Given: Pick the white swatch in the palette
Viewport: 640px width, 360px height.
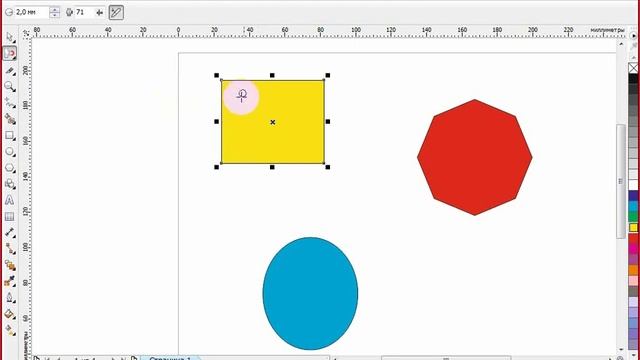Looking at the screenshot, I should point(633,185).
